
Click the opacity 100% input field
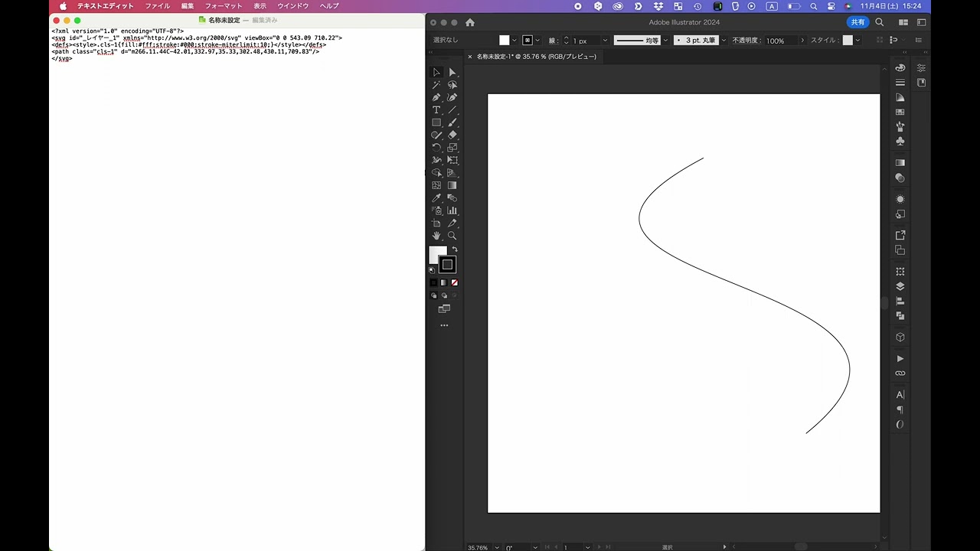point(780,41)
